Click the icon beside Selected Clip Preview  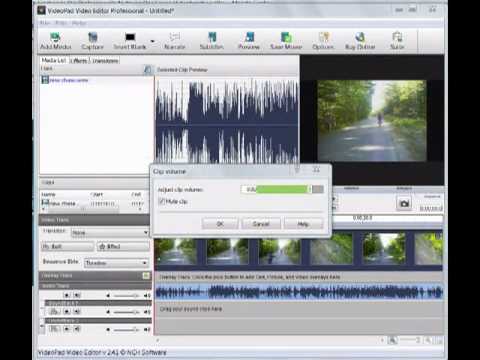coord(148,70)
